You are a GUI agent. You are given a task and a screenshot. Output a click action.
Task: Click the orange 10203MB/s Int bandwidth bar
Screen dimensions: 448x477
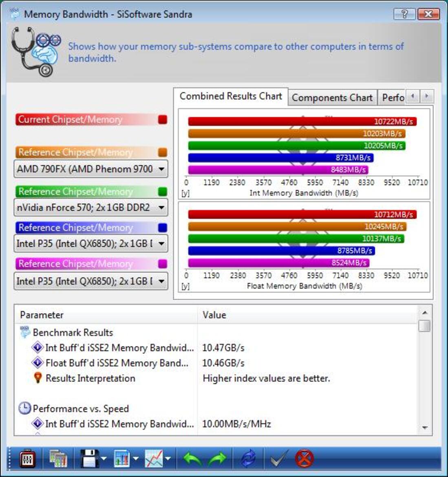(x=297, y=134)
